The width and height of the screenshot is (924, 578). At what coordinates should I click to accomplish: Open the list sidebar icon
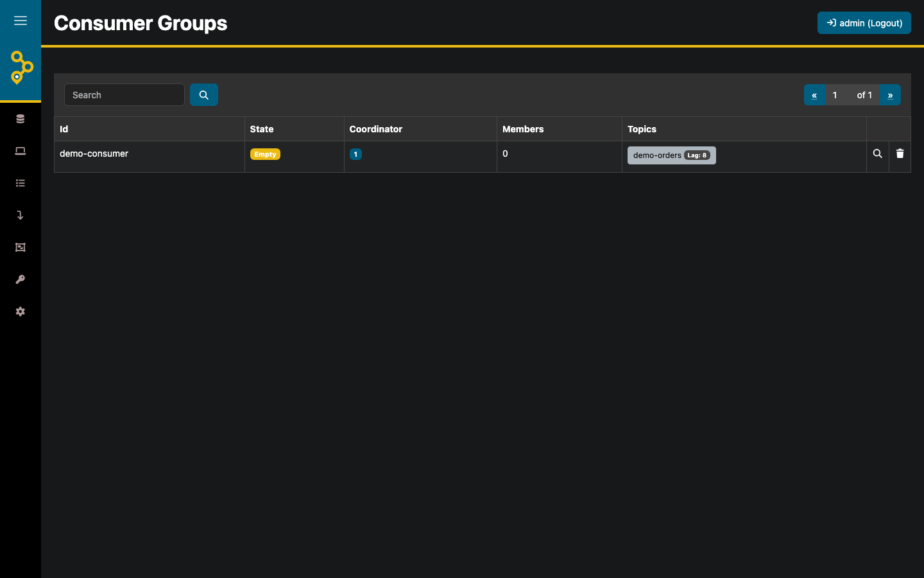pos(21,183)
